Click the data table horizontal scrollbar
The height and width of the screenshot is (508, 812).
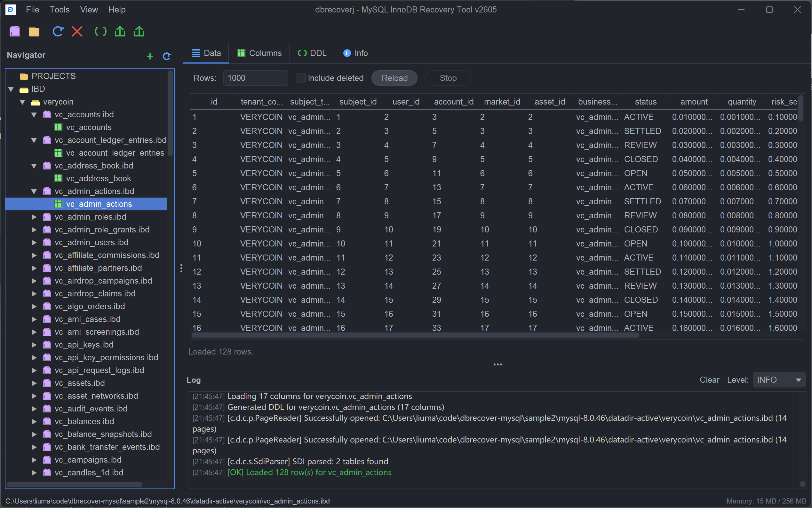[x=415, y=335]
